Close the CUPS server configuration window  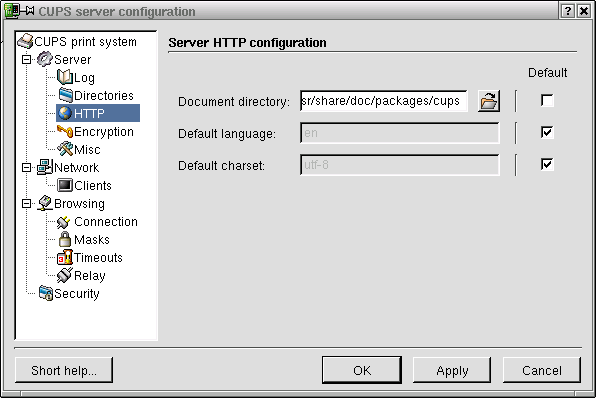(584, 11)
